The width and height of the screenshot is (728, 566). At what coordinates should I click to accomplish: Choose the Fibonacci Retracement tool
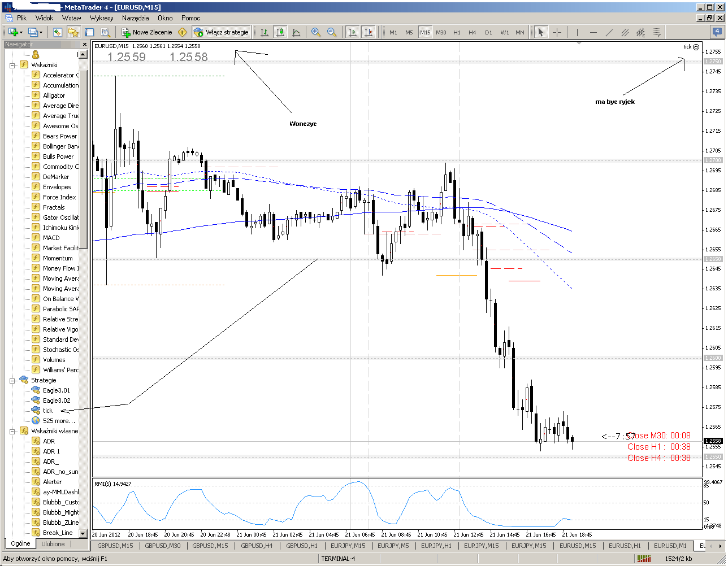pyautogui.click(x=657, y=32)
